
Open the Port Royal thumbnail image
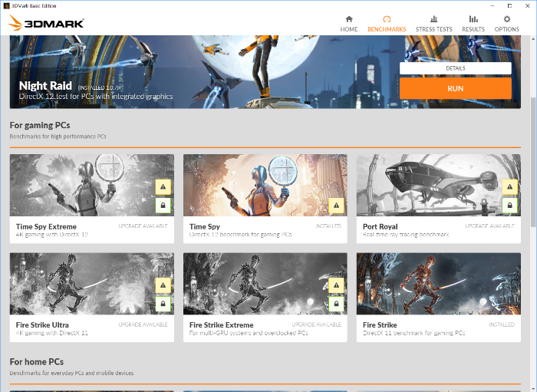click(x=439, y=185)
